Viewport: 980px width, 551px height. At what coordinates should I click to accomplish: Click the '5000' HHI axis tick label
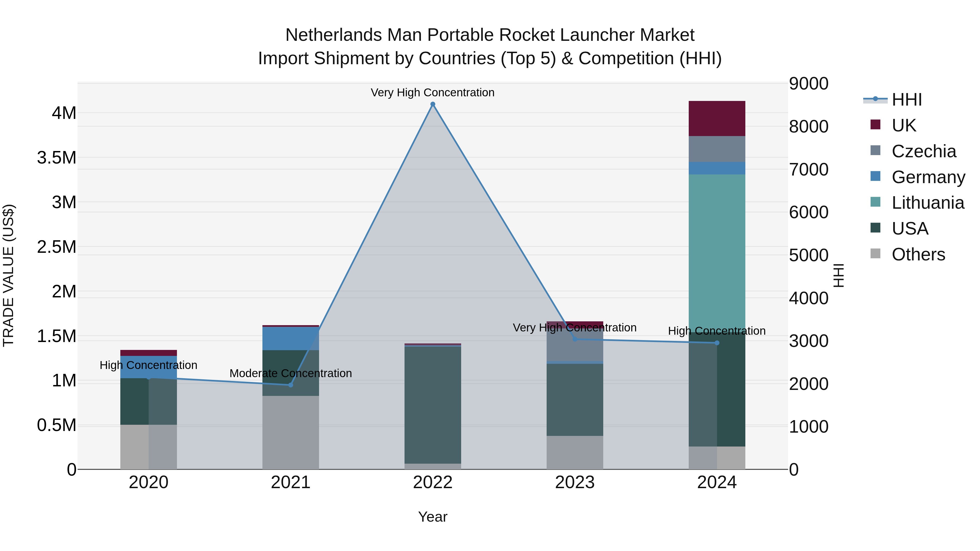[808, 255]
